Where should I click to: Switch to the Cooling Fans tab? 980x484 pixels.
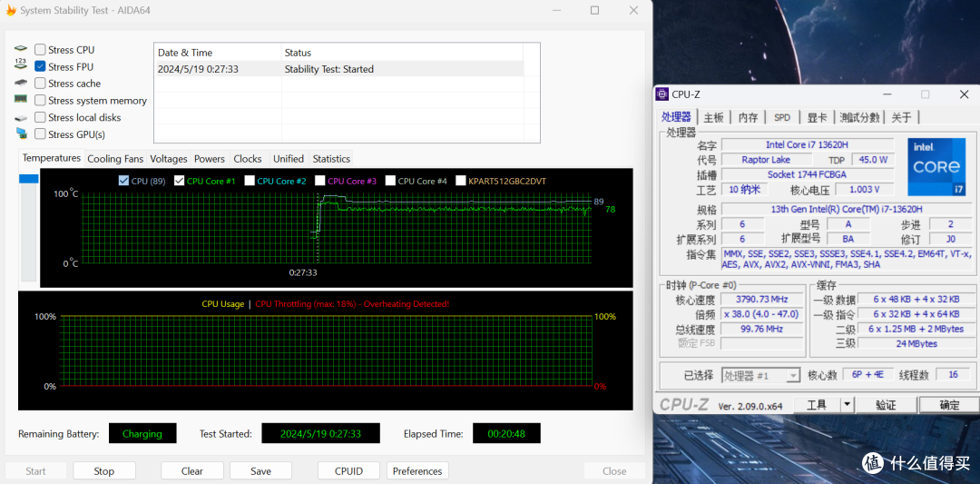pos(115,159)
